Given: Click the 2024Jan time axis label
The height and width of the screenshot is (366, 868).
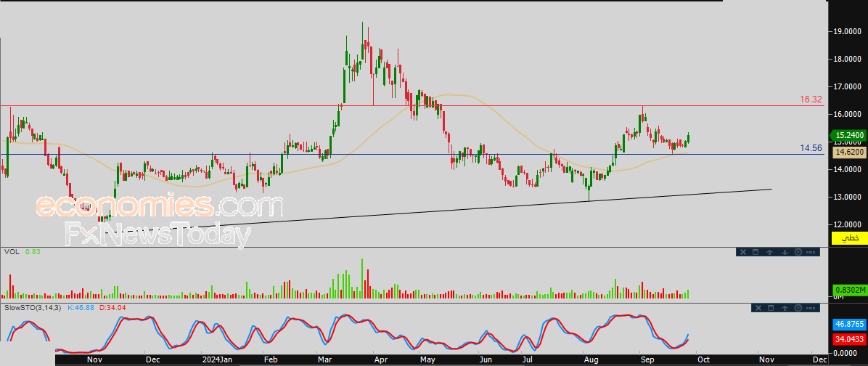Looking at the screenshot, I should click(218, 359).
